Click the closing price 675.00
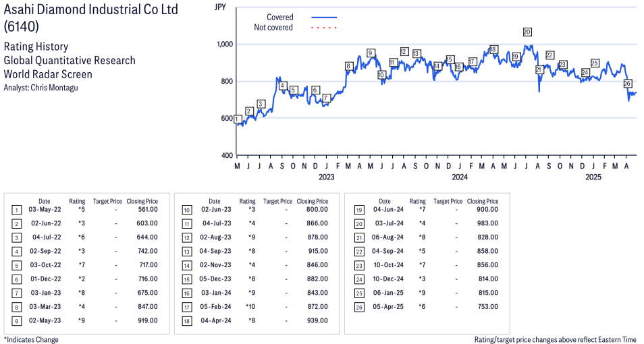Image resolution: width=644 pixels, height=344 pixels. coord(147,293)
